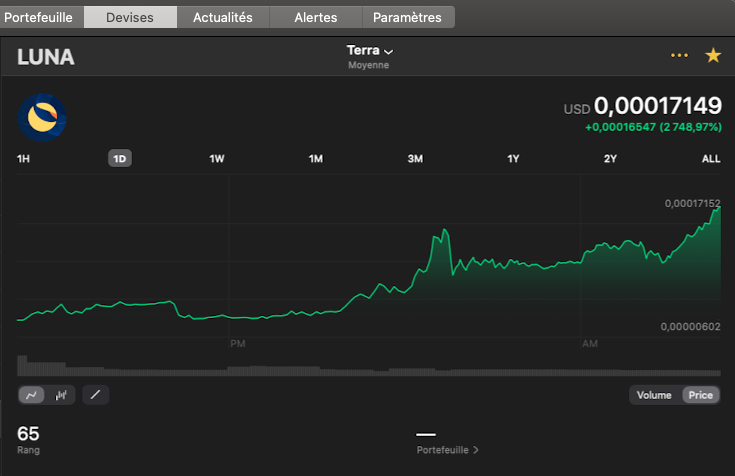Choose the 1W chart range
Screen dimensions: 735x476
pos(217,159)
